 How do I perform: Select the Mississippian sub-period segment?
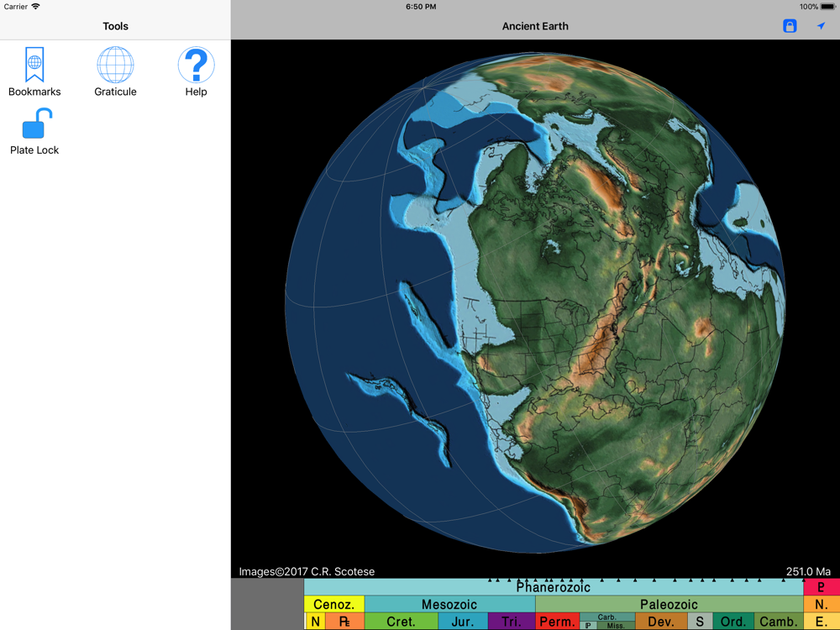[x=616, y=626]
